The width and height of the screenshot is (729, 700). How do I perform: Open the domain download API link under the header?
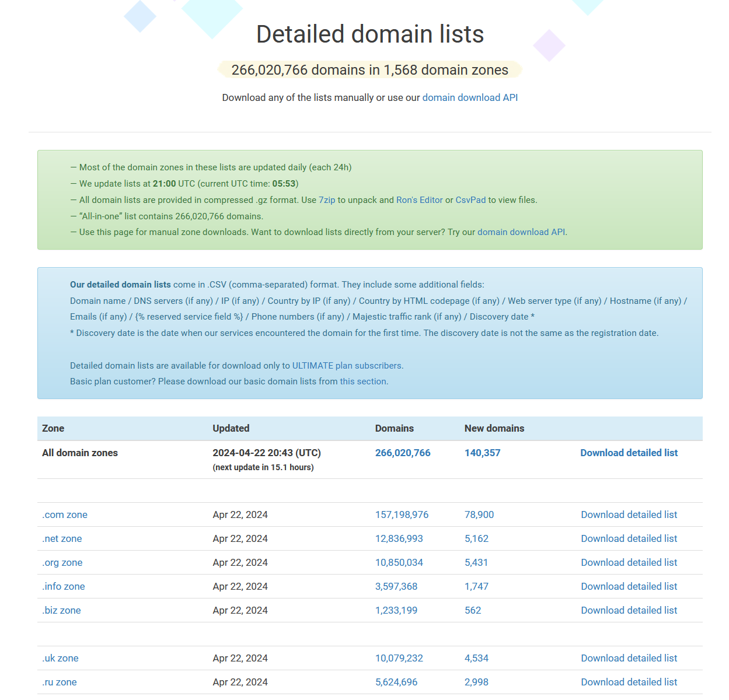tap(470, 97)
